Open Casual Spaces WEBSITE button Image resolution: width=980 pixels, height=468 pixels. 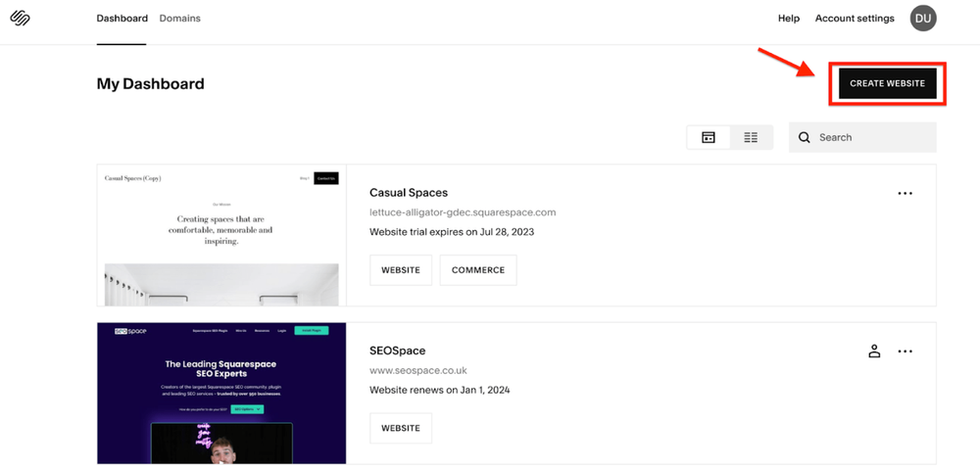[x=401, y=270]
